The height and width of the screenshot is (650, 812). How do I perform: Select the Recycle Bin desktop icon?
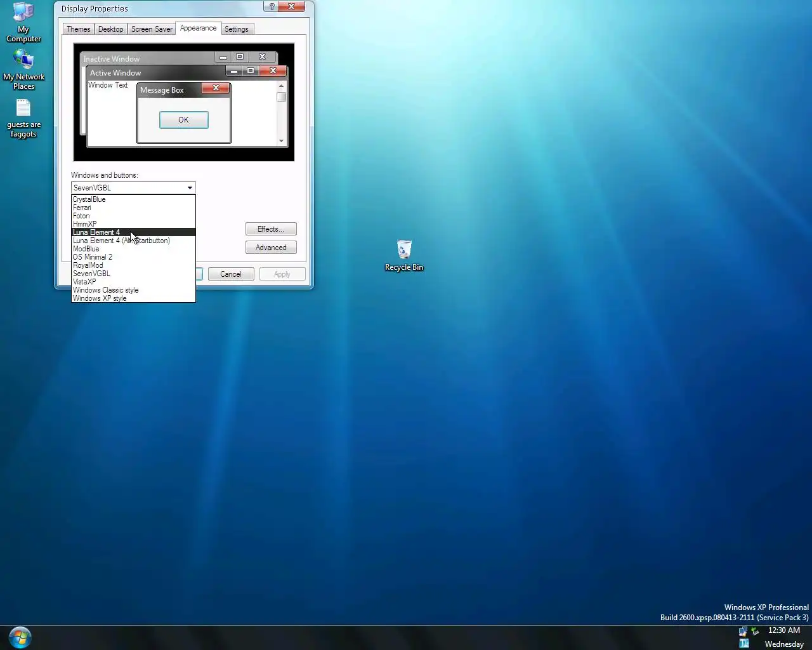404,255
